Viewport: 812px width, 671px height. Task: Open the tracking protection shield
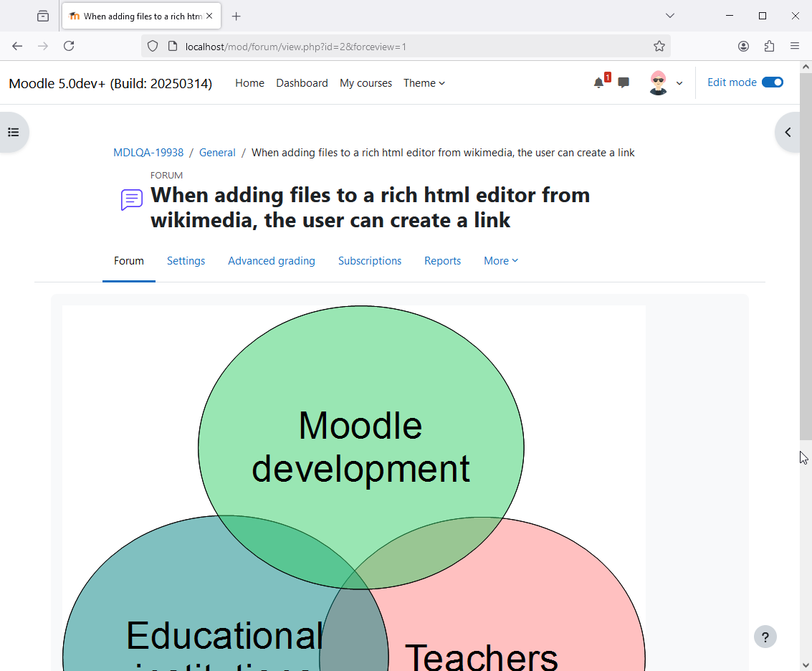(x=152, y=46)
